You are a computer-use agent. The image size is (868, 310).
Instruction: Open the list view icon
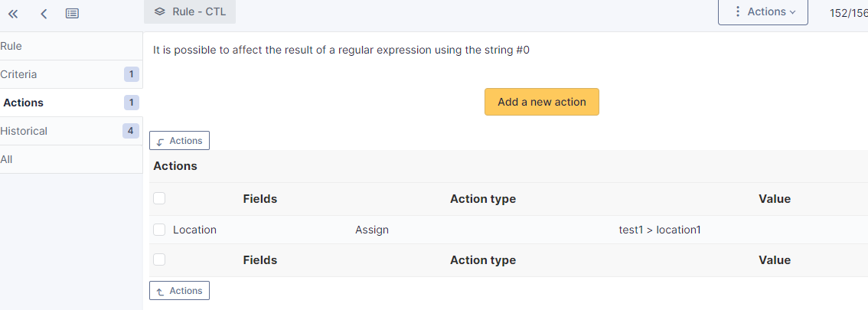click(72, 13)
